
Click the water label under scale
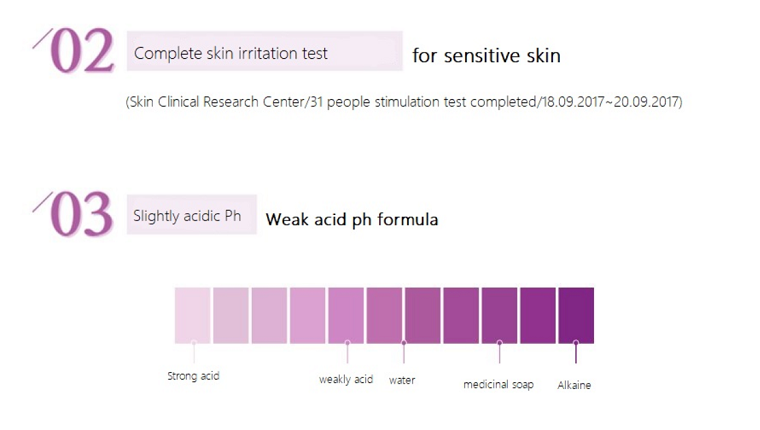pos(402,380)
